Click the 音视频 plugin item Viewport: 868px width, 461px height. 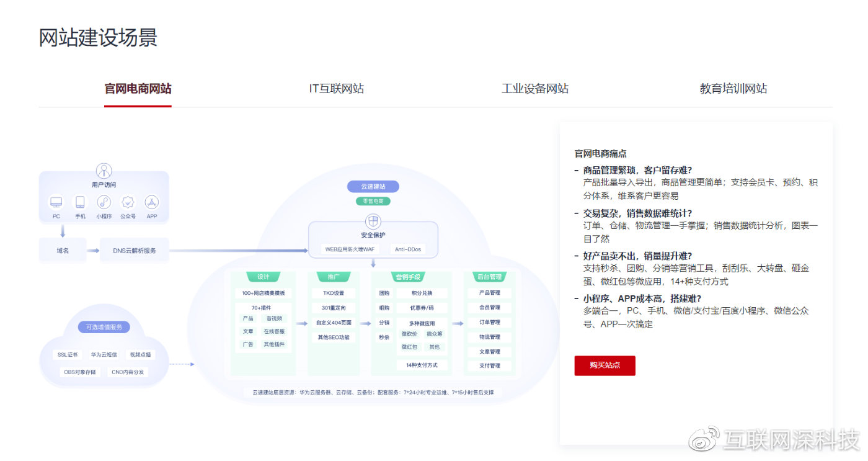[x=274, y=318]
